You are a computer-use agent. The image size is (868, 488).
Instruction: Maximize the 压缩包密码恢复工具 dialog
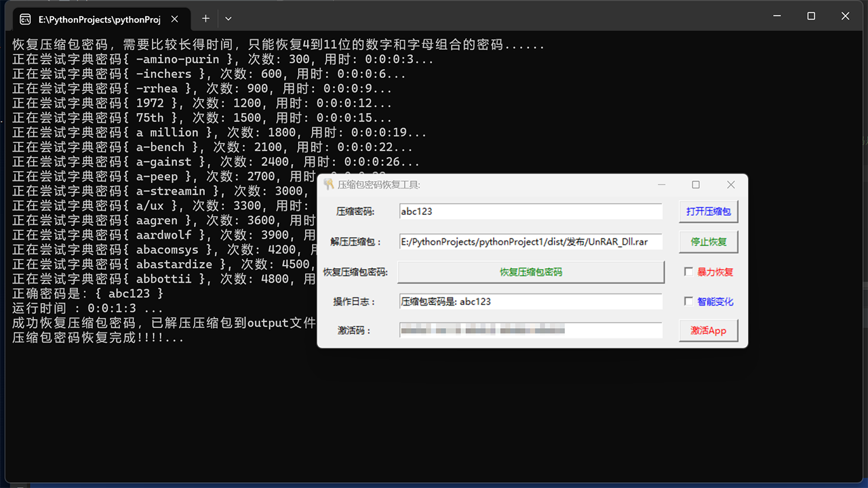tap(696, 184)
